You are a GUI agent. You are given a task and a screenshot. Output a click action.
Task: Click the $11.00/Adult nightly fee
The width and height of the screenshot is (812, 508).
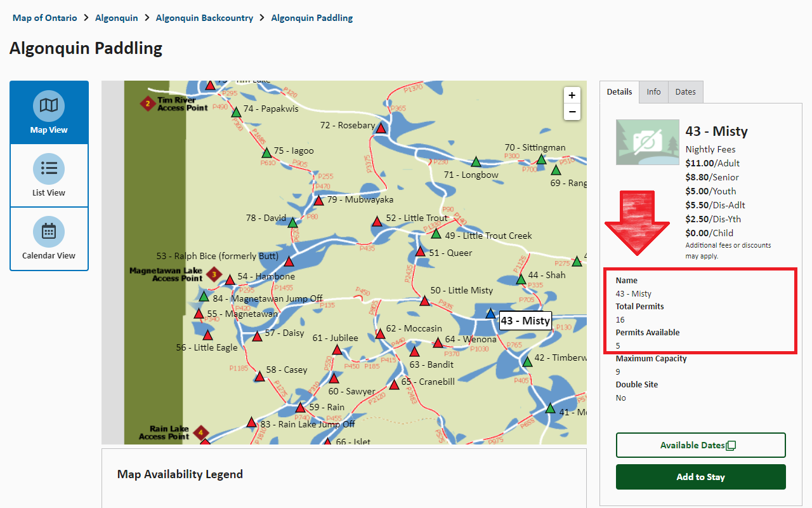pos(712,163)
